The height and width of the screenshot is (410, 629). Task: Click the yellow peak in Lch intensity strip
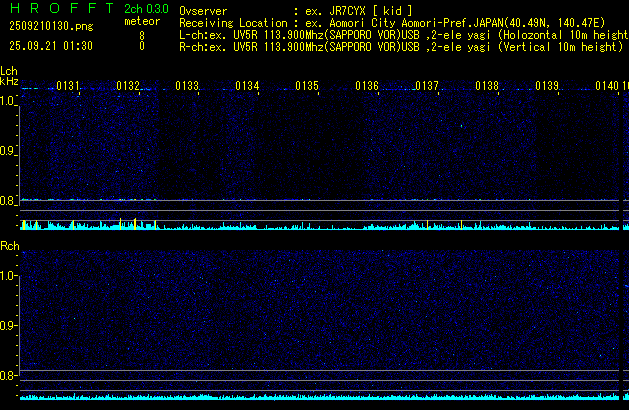click(x=122, y=223)
